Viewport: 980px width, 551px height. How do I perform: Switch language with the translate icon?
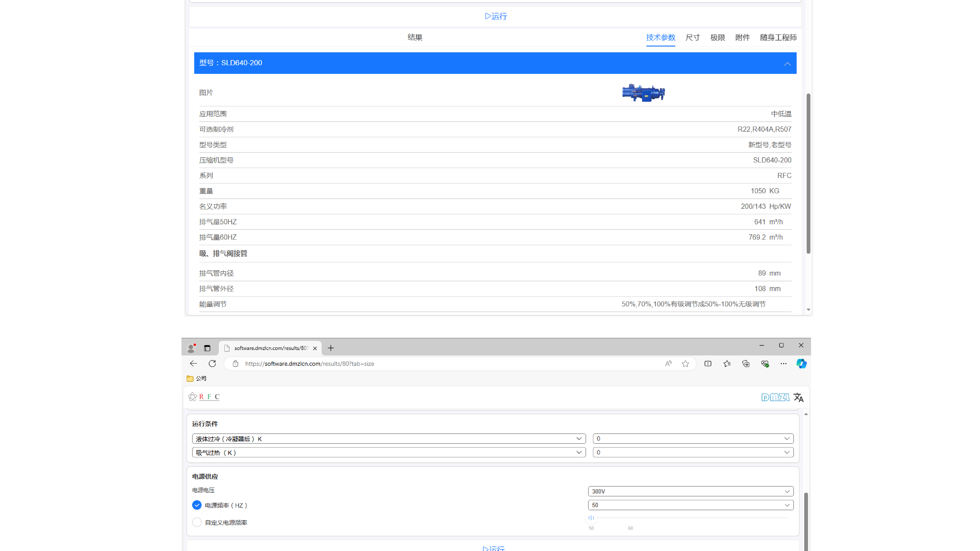click(799, 397)
